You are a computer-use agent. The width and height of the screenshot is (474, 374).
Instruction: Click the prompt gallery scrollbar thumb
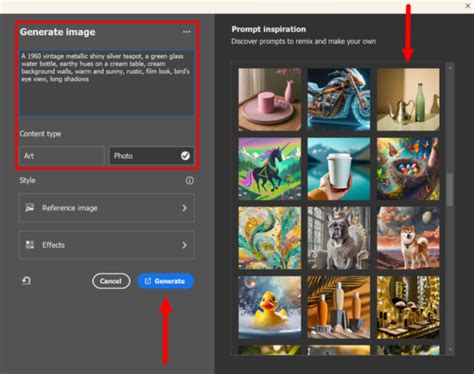click(x=450, y=190)
